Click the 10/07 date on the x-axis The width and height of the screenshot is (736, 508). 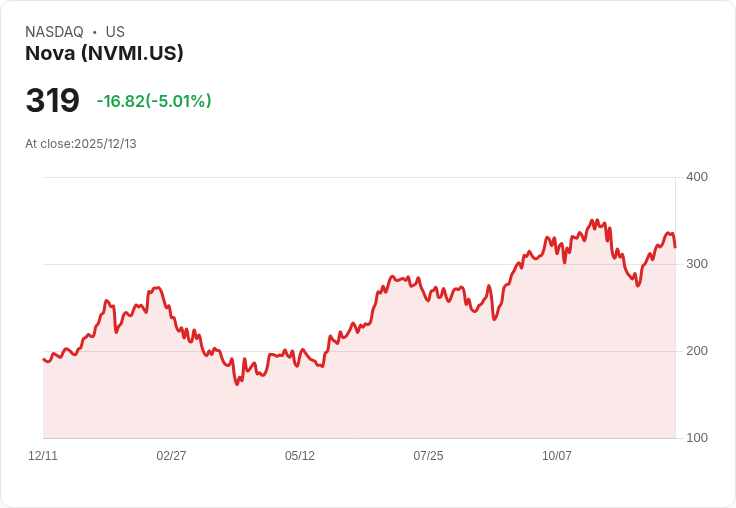coord(557,456)
